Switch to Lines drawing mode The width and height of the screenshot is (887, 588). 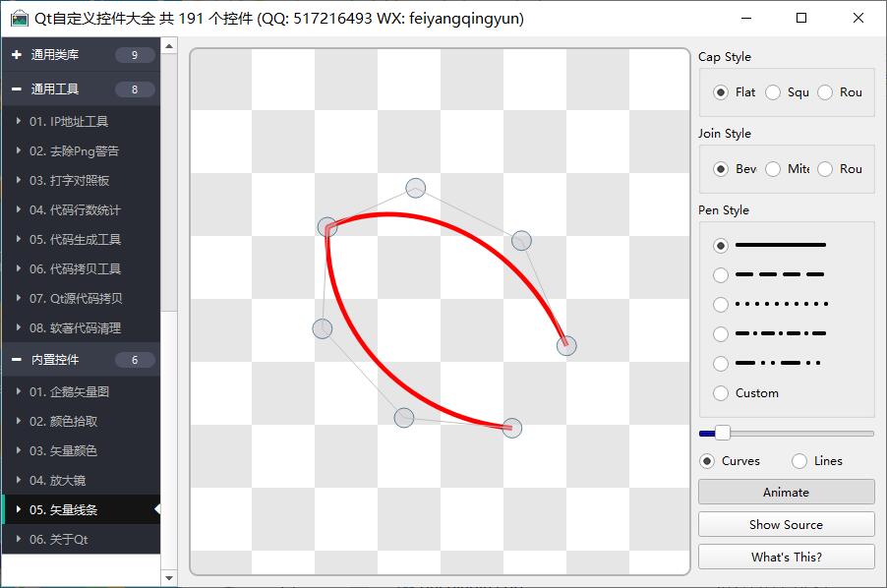(x=799, y=461)
